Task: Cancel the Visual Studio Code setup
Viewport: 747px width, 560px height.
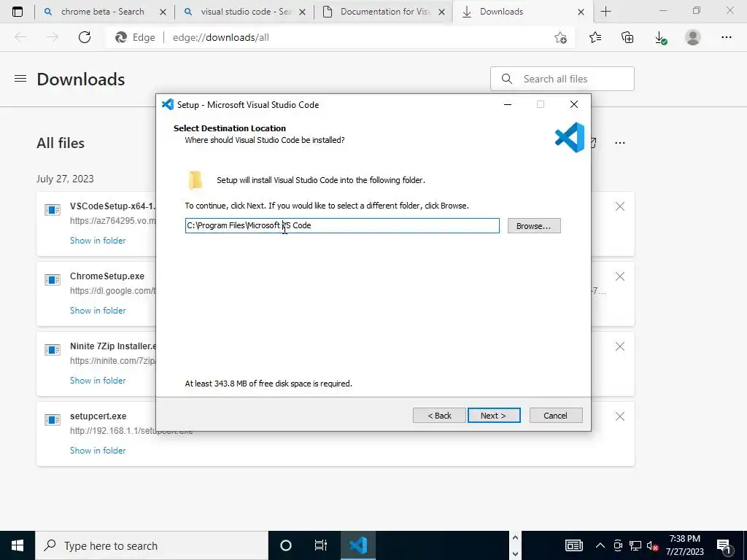Action: [x=555, y=415]
